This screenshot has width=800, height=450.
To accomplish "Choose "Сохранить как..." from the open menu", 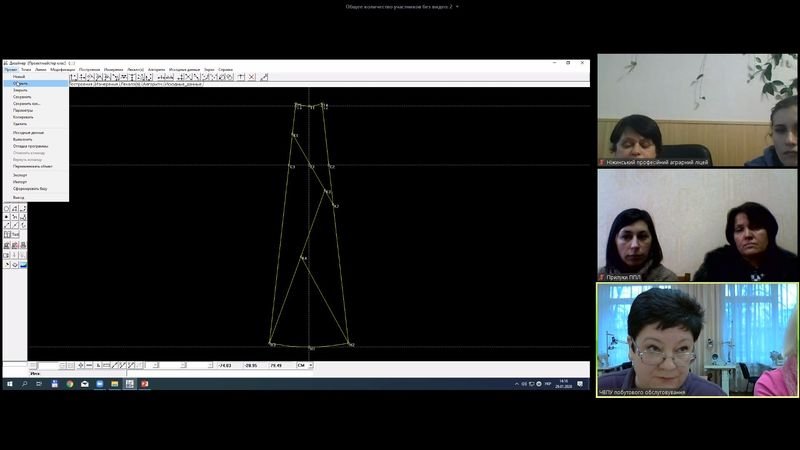I will coord(27,104).
